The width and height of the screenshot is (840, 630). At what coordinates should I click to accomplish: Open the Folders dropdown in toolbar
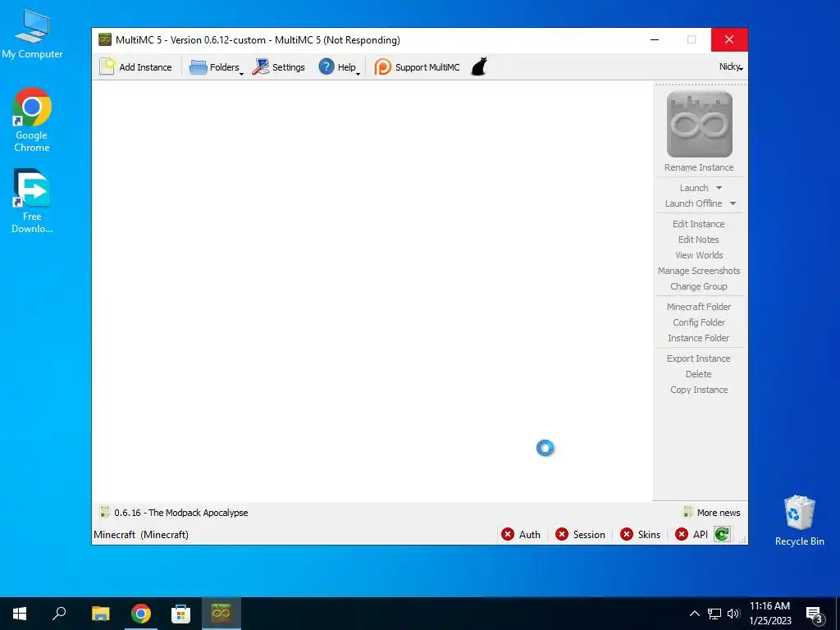216,67
